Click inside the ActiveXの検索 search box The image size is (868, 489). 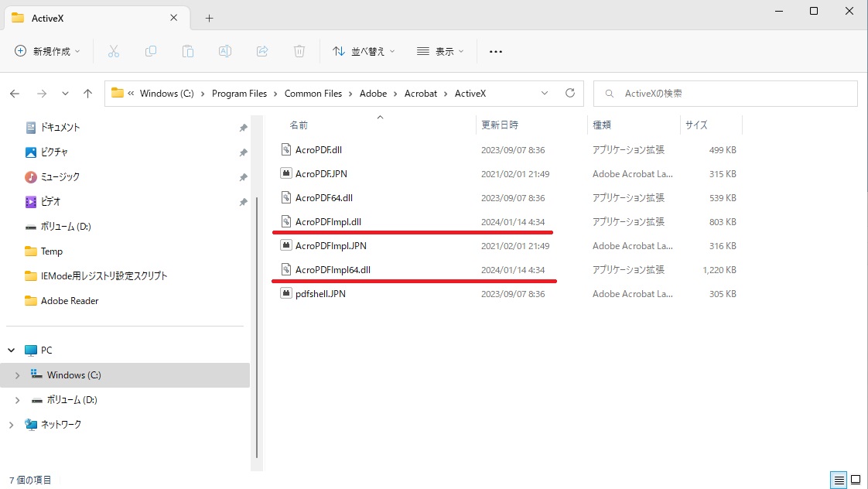click(x=725, y=93)
